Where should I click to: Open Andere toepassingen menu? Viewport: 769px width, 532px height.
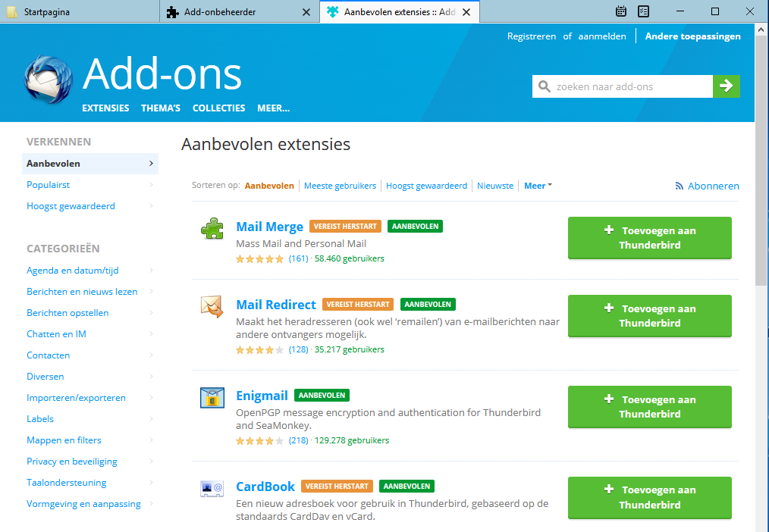click(692, 36)
